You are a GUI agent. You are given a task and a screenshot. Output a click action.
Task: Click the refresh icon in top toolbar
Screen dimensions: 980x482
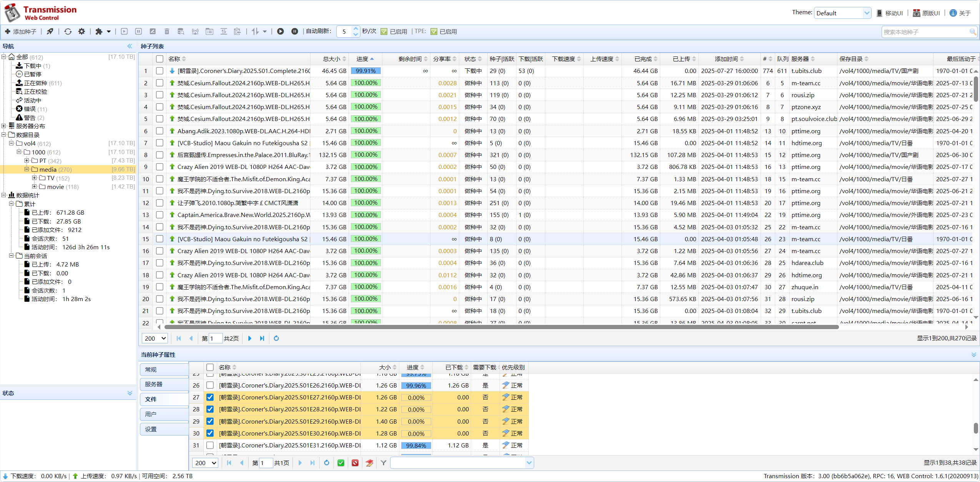68,31
